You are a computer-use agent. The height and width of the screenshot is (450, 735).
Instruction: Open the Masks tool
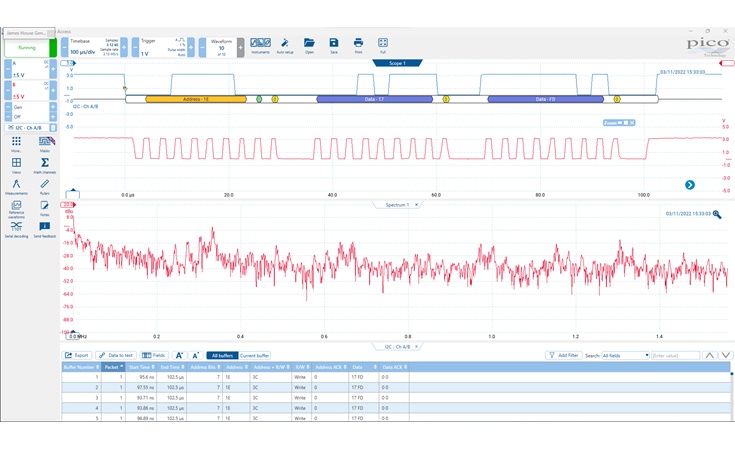pos(46,144)
